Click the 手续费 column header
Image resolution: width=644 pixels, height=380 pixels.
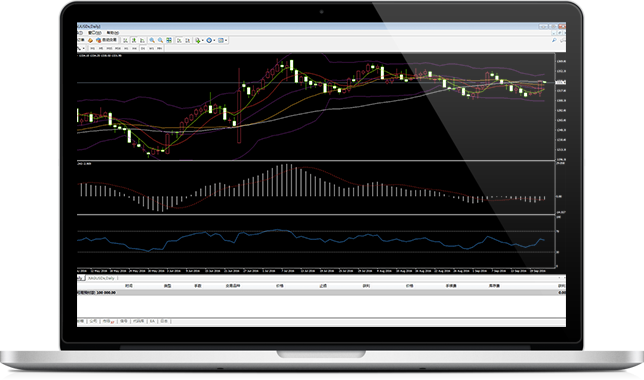(x=451, y=286)
